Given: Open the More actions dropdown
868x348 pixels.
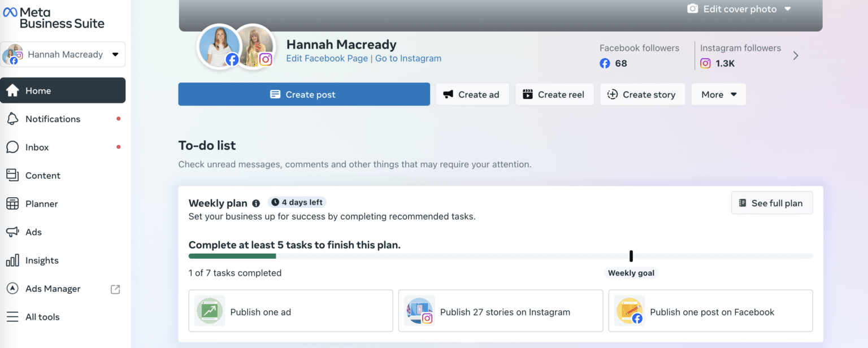Looking at the screenshot, I should click(x=718, y=94).
